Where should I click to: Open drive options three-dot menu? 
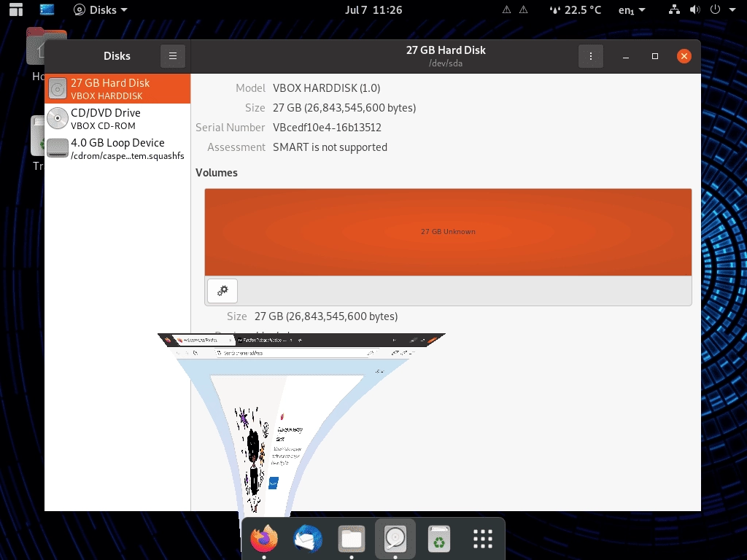[591, 56]
